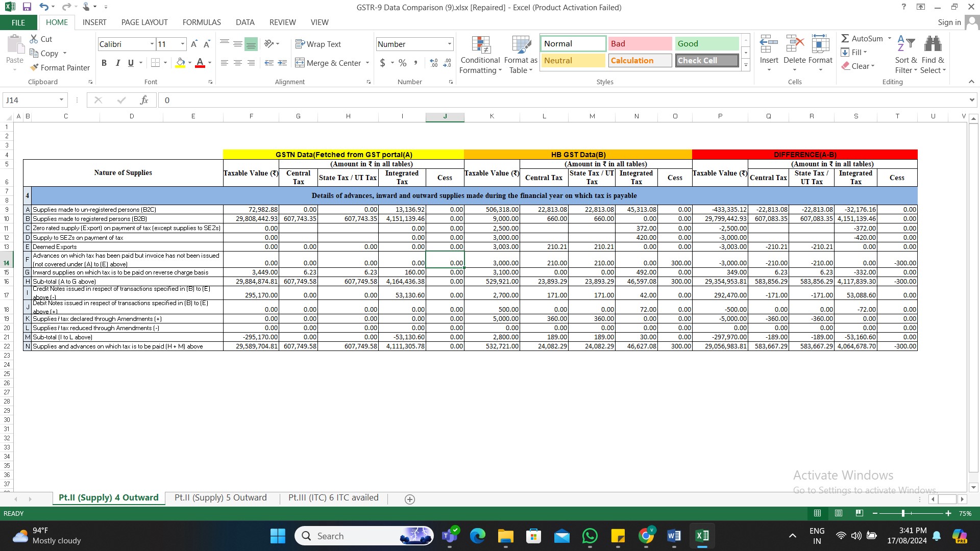This screenshot has height=551, width=980.
Task: Open the INSERT ribbon tab
Action: coord(94,22)
